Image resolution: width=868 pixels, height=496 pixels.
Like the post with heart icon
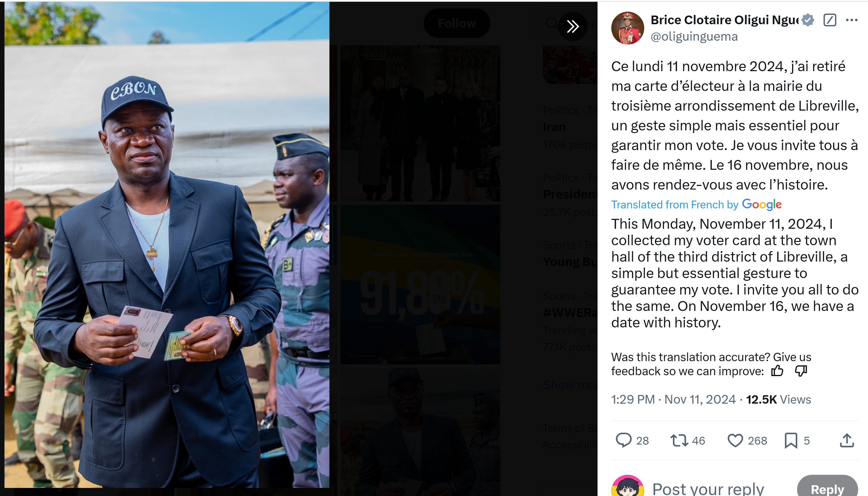(x=735, y=440)
